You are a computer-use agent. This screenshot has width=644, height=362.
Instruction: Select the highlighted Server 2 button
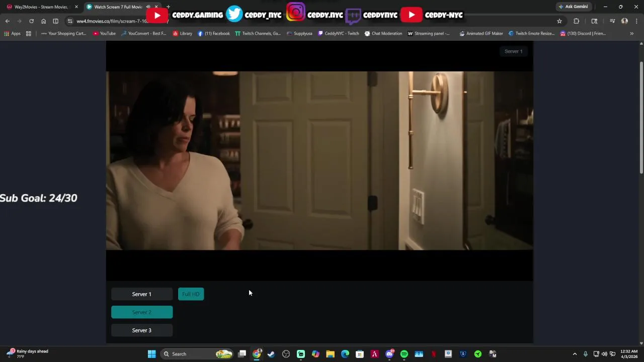[142, 312]
